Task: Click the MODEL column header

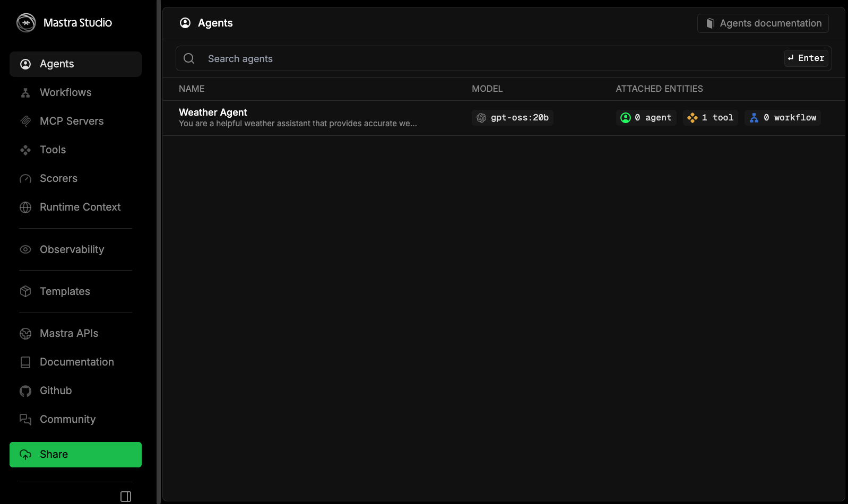Action: (487, 89)
